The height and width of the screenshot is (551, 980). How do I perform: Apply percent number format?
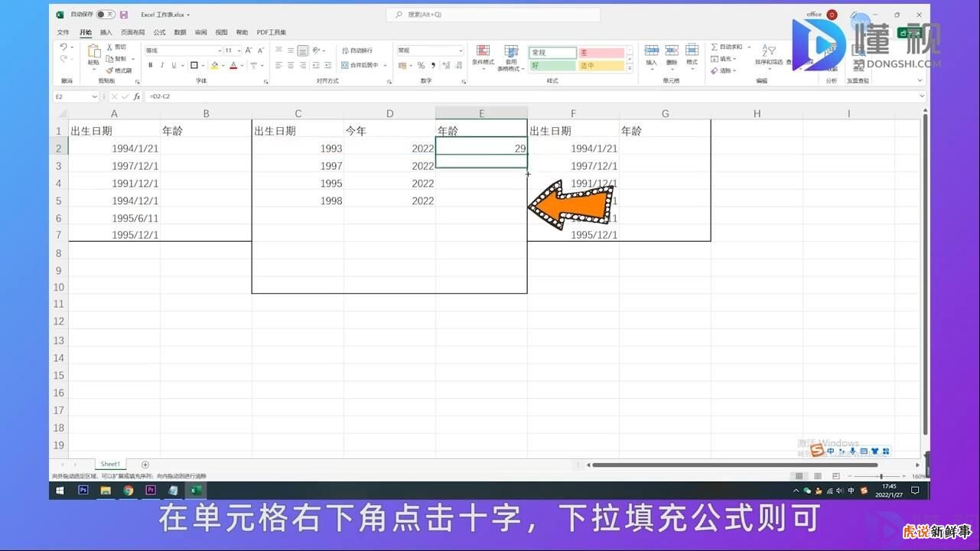[x=421, y=64]
